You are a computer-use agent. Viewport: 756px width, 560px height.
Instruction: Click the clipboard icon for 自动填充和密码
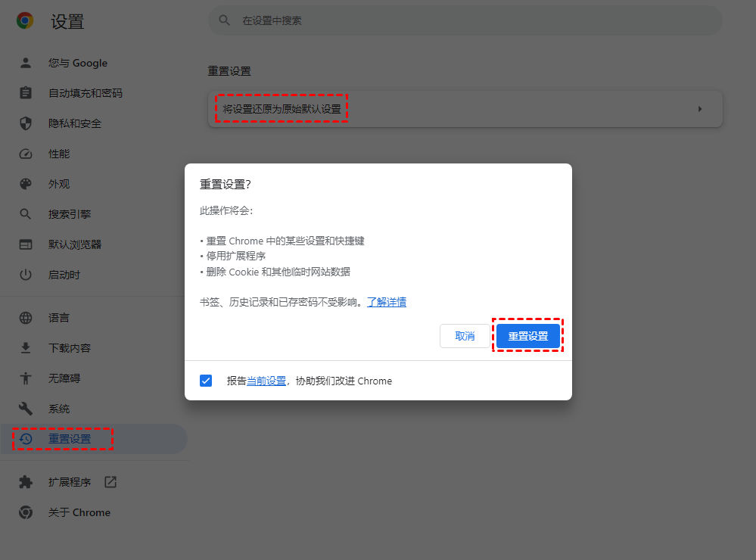pyautogui.click(x=26, y=93)
